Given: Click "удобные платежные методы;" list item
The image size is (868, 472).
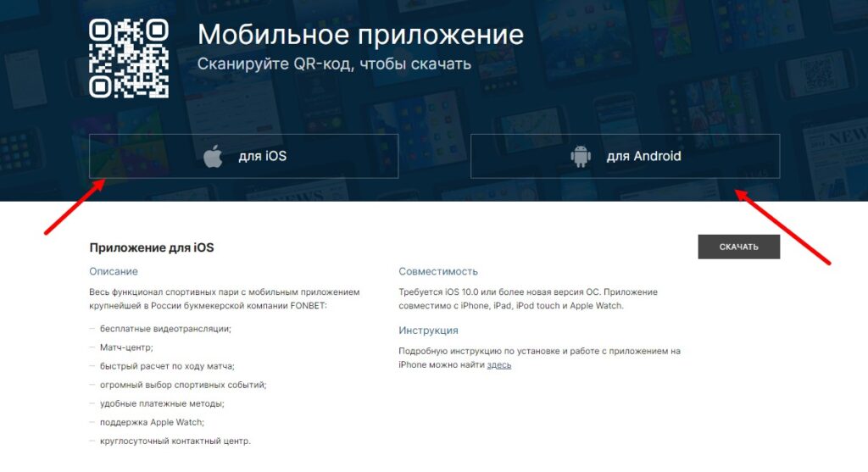Looking at the screenshot, I should [x=162, y=403].
